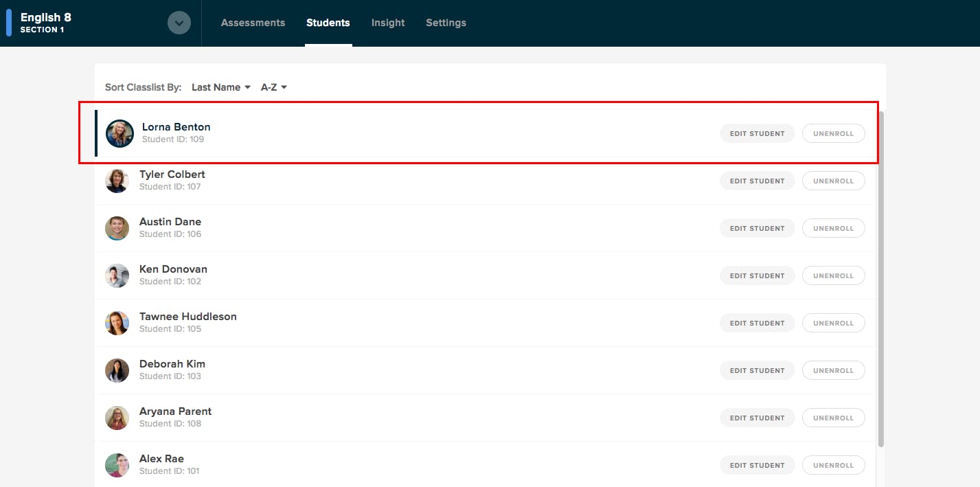Click the class list vertical scrollbar

(x=881, y=279)
